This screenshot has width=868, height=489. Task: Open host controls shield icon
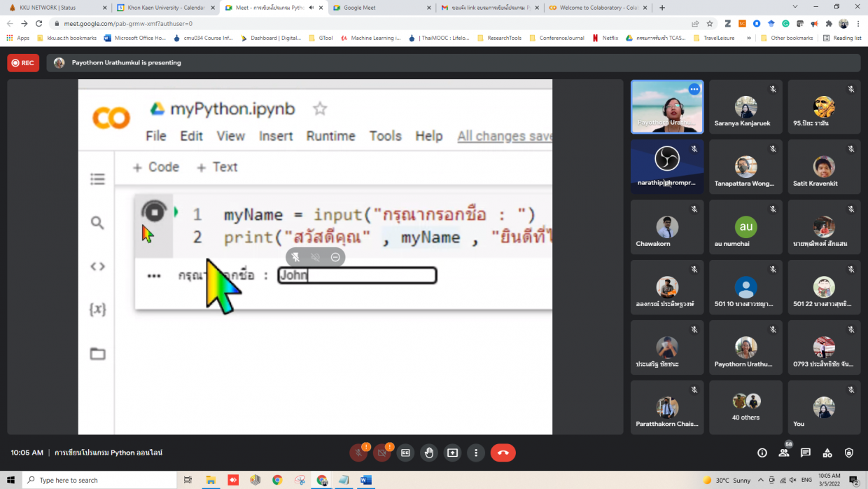(849, 453)
